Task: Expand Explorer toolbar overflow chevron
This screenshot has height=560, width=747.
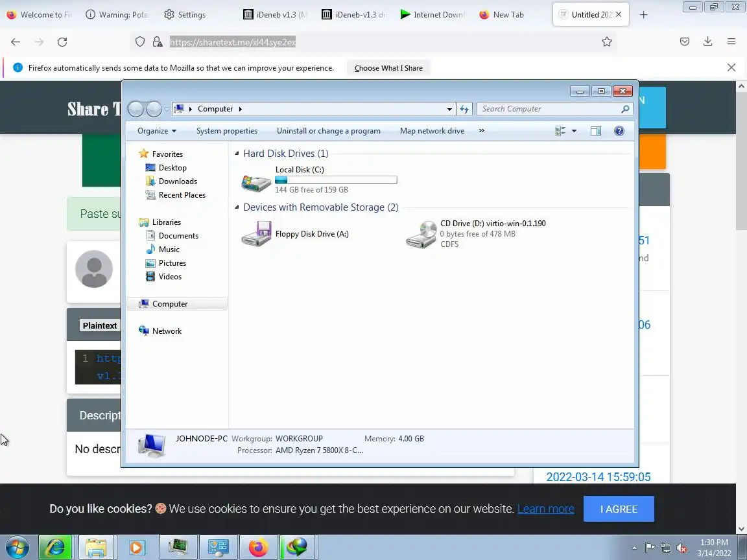Action: (482, 131)
